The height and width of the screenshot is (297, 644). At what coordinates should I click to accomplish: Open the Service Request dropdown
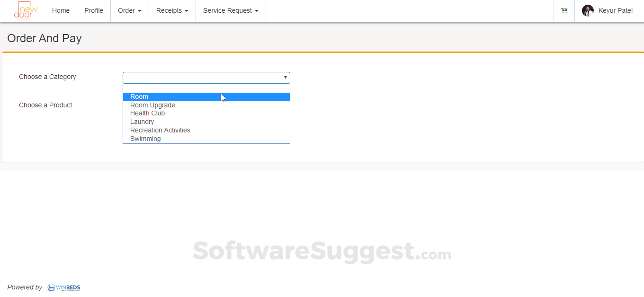pyautogui.click(x=231, y=10)
